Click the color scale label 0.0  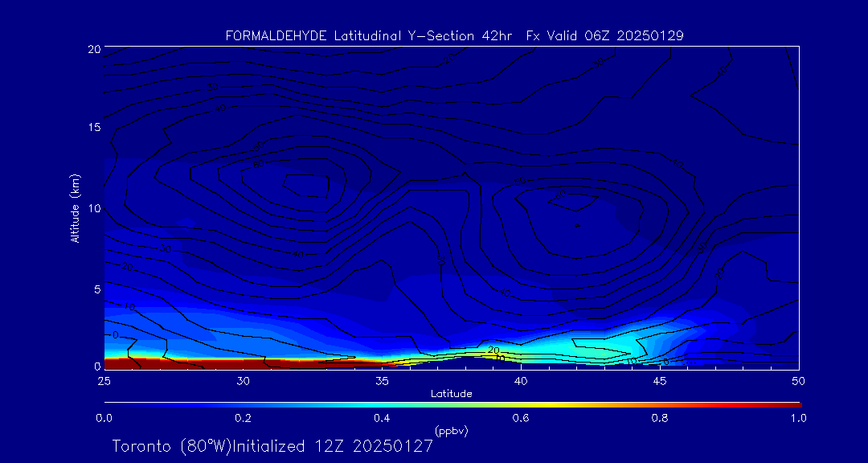(x=104, y=418)
